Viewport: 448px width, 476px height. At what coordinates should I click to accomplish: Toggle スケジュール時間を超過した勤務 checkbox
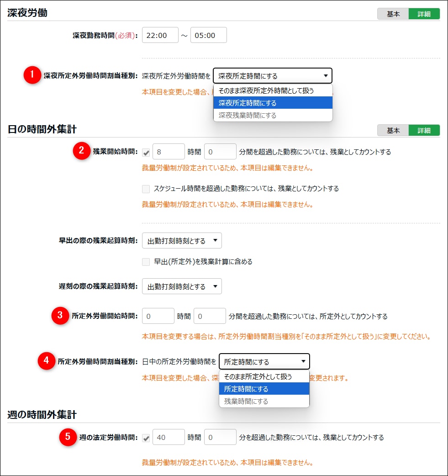[146, 189]
